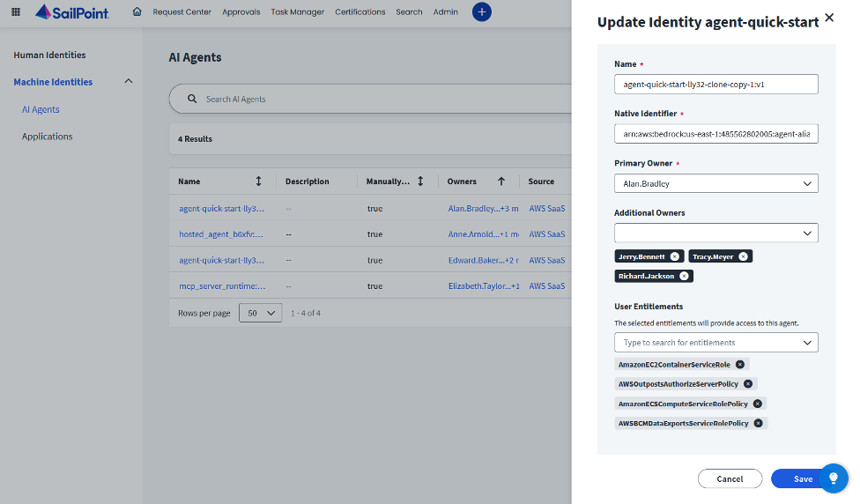Click the Edward.Baker owners link
This screenshot has height=504, width=860.
point(483,260)
